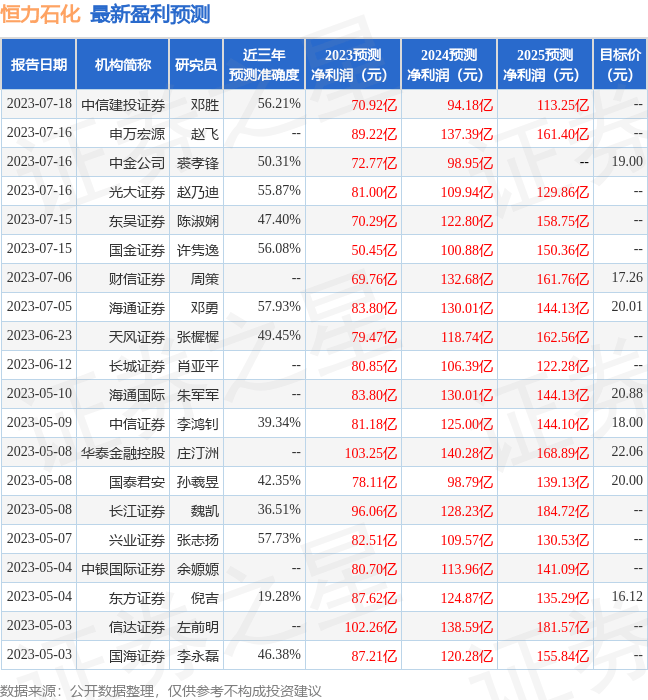This screenshot has width=648, height=700.
Task: Click the 恒力石化 title text
Action: click(x=40, y=14)
